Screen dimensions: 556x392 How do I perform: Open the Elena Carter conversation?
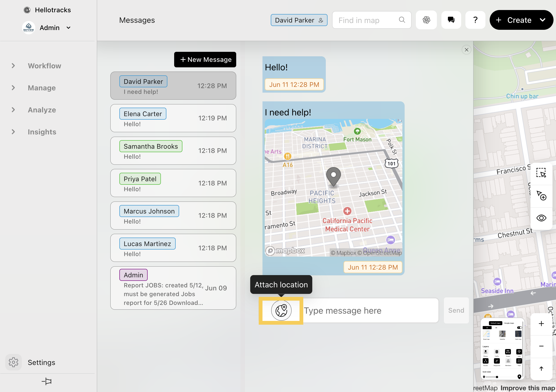pos(173,118)
